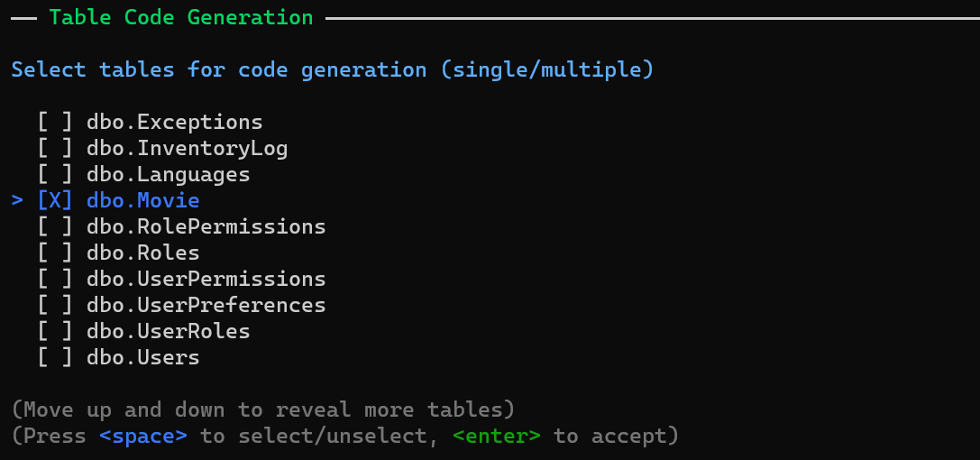This screenshot has height=460, width=980.
Task: Click the highlighted dbo.Movie table name
Action: click(x=142, y=200)
